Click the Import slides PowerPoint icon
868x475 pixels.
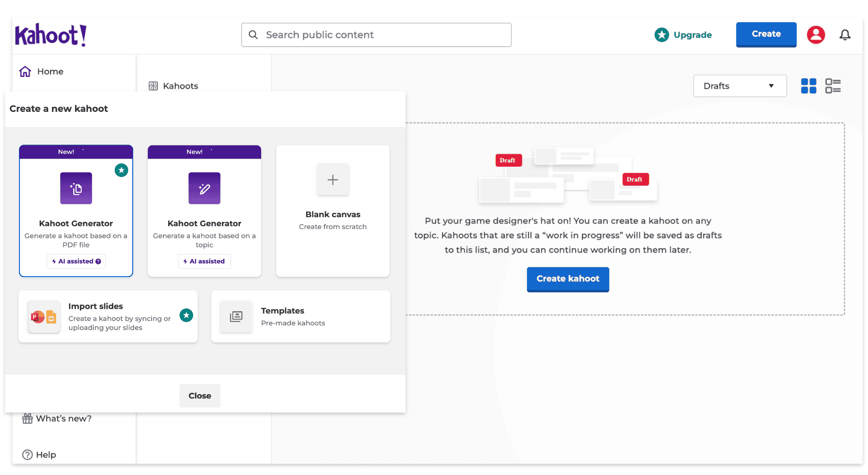tap(44, 317)
